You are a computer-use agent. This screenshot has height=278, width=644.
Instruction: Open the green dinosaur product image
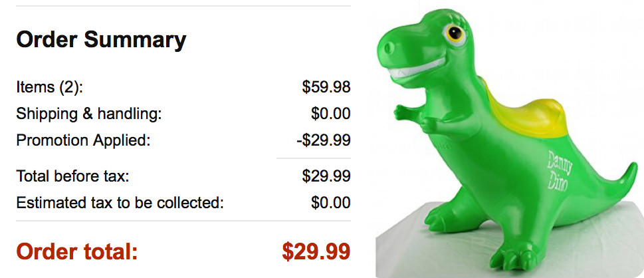[x=508, y=140]
